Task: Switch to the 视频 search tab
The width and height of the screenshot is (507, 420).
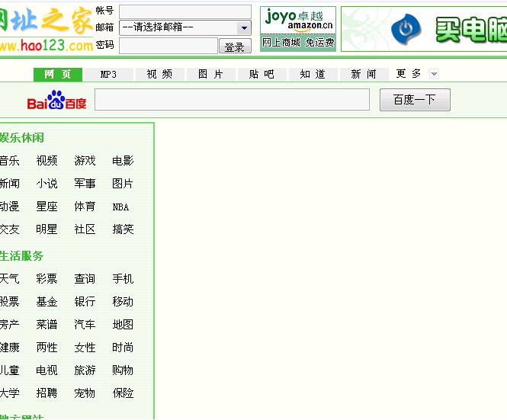Action: coord(160,75)
